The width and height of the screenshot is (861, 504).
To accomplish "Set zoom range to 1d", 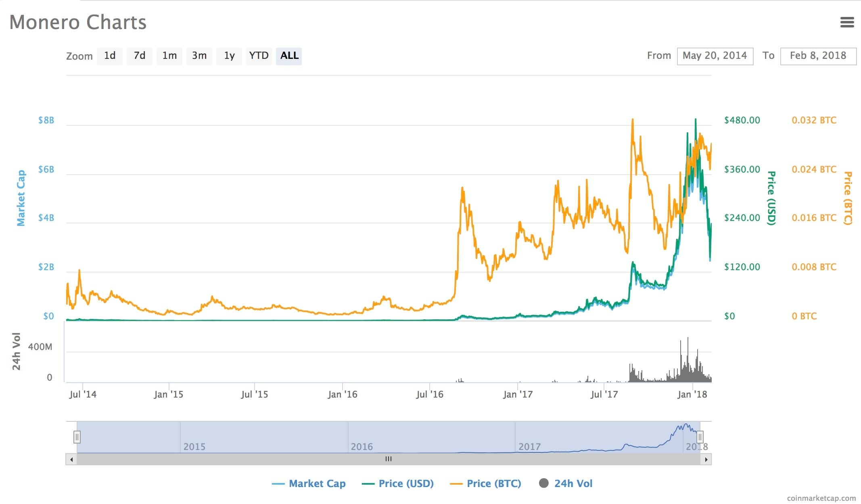I will pyautogui.click(x=110, y=56).
